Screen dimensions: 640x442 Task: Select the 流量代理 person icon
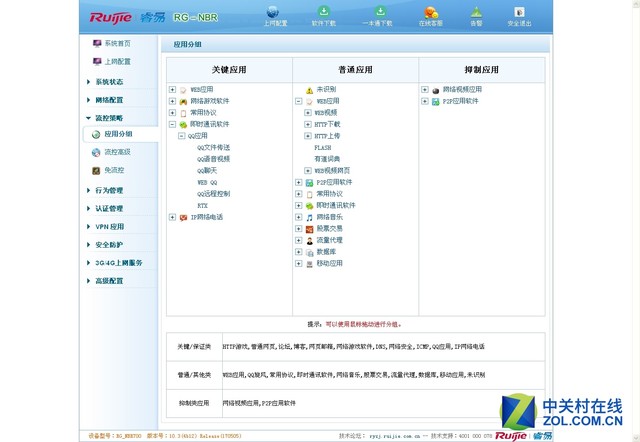click(310, 241)
